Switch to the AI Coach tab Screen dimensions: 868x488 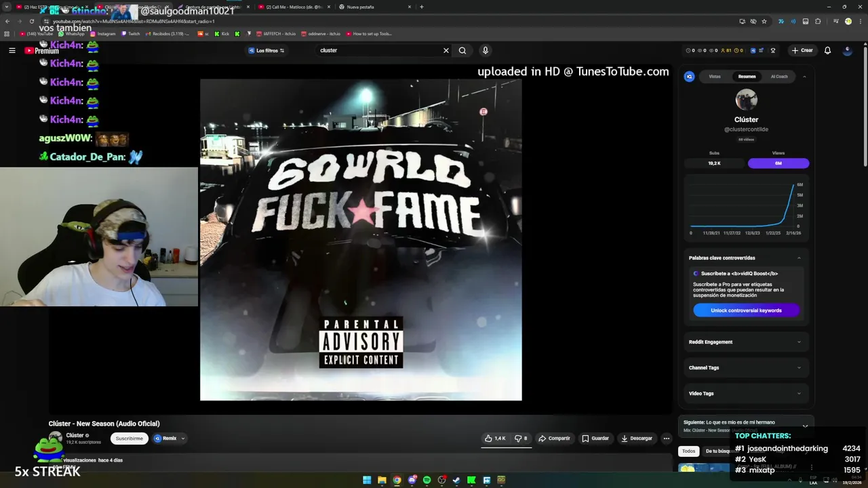[779, 77]
